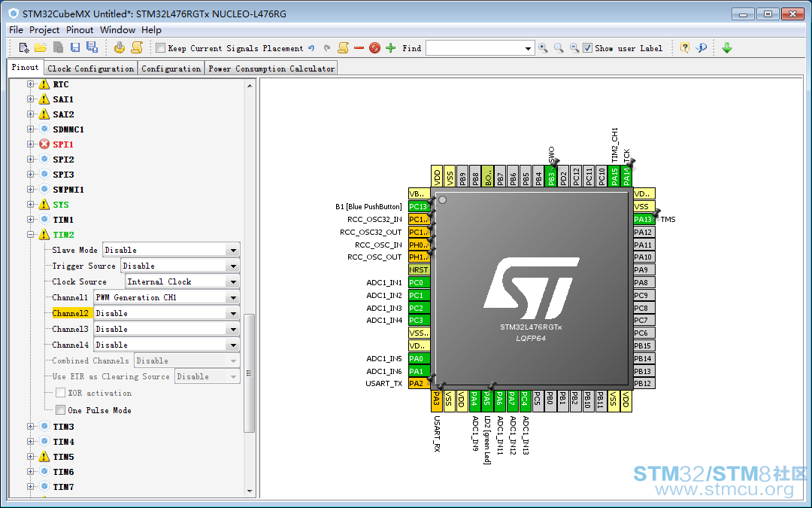Viewport: 812px width, 508px height.
Task: Open the Trigger Source dropdown
Action: tap(233, 266)
